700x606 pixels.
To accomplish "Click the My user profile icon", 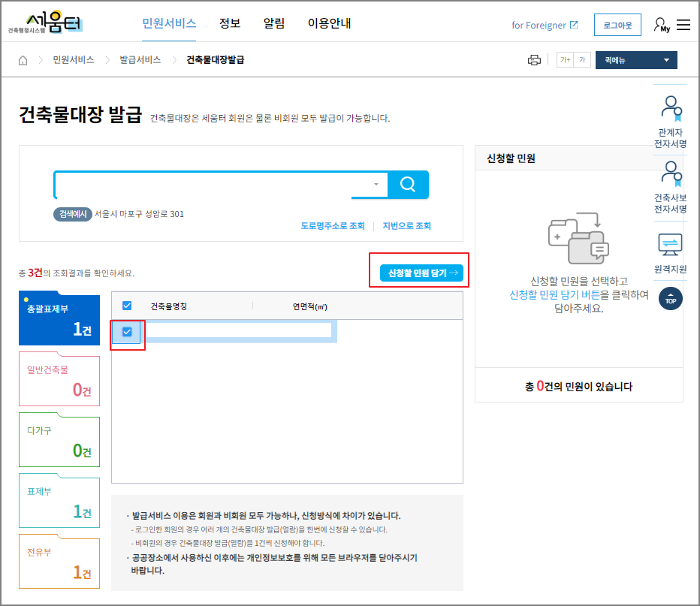I will coord(660,24).
